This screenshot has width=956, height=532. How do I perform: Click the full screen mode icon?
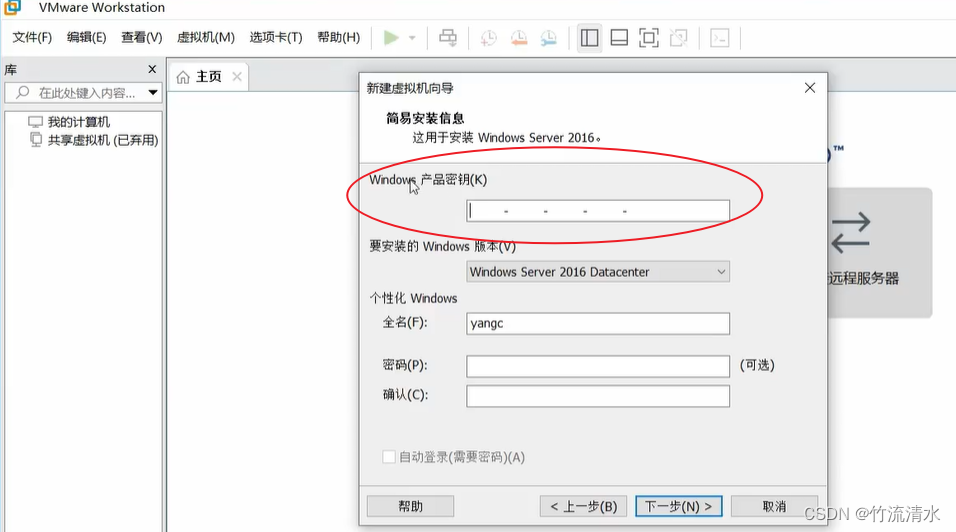click(x=649, y=38)
